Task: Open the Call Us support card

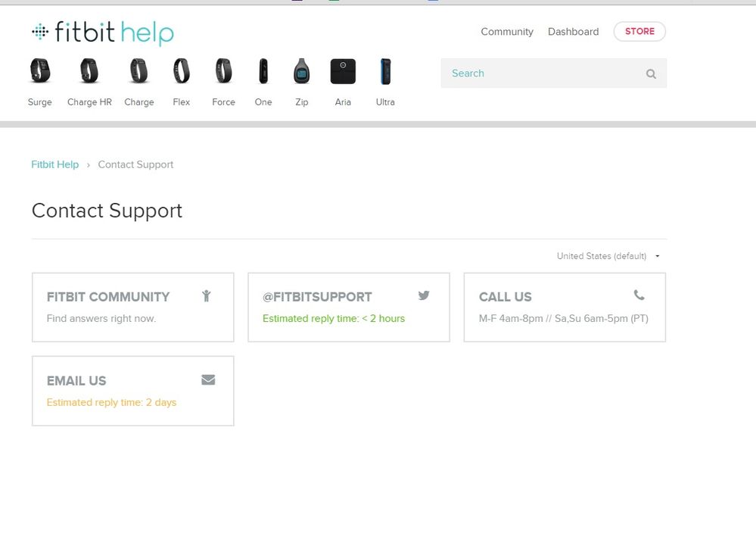Action: 565,307
